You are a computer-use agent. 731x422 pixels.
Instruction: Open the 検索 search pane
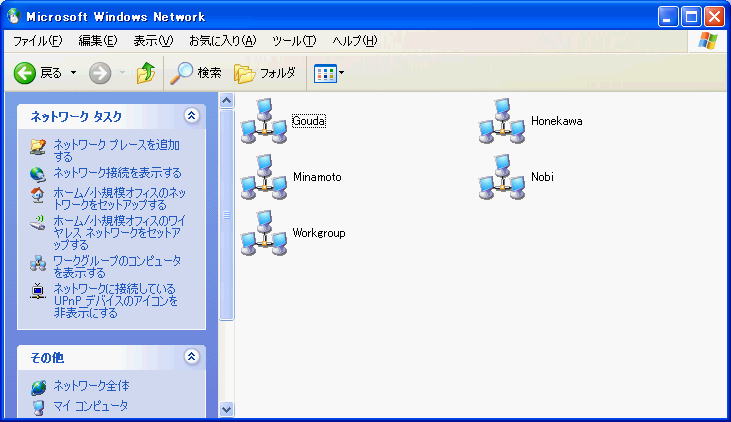point(195,73)
